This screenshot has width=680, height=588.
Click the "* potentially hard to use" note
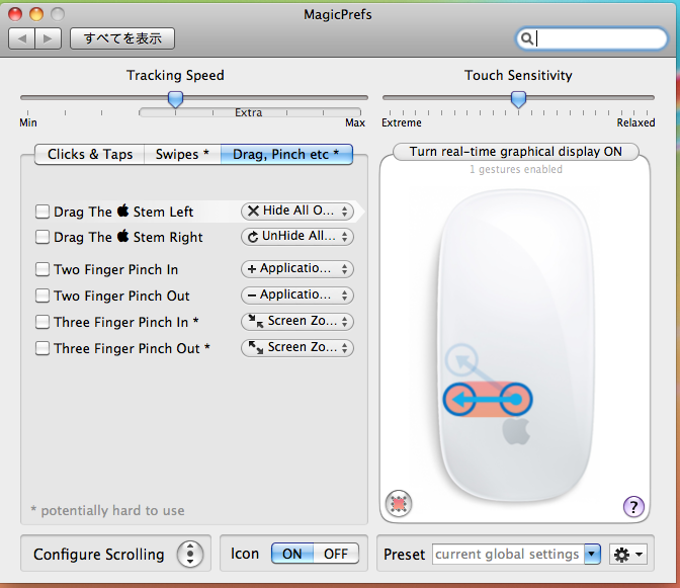coord(108,510)
